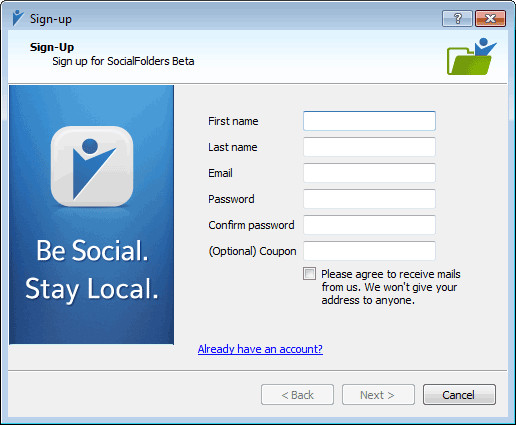Open the Already have an account link

(x=260, y=349)
